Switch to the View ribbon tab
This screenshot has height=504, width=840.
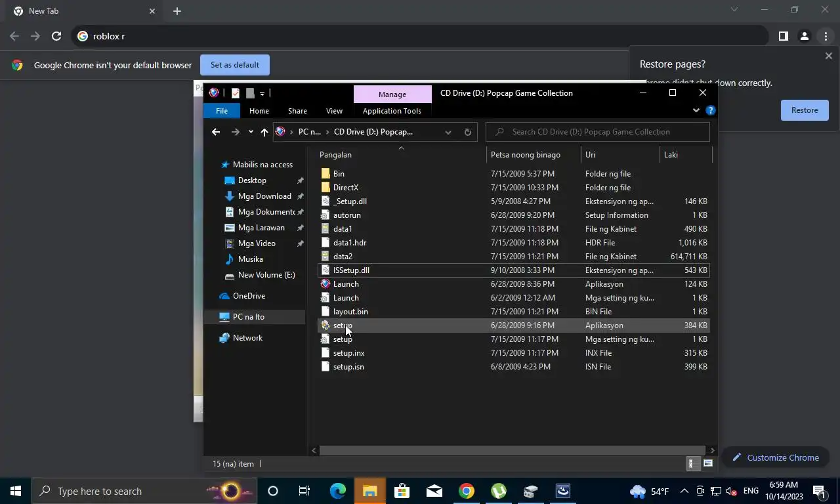[x=334, y=111]
